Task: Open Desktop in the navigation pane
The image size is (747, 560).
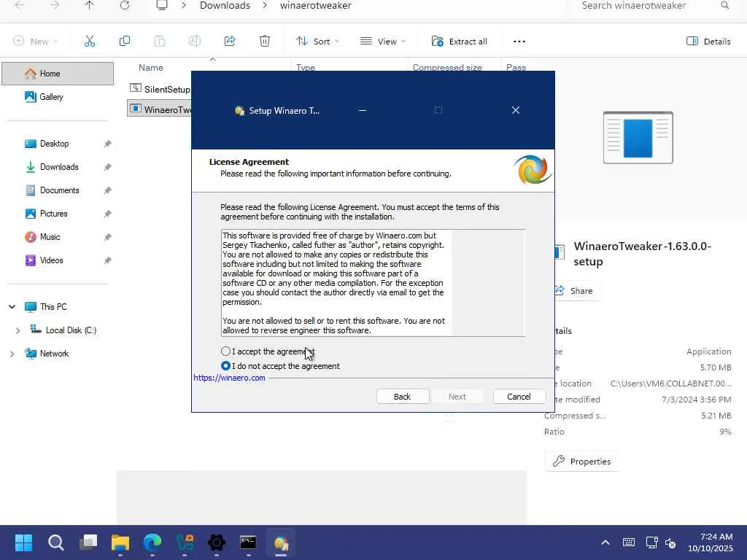Action: pyautogui.click(x=54, y=144)
